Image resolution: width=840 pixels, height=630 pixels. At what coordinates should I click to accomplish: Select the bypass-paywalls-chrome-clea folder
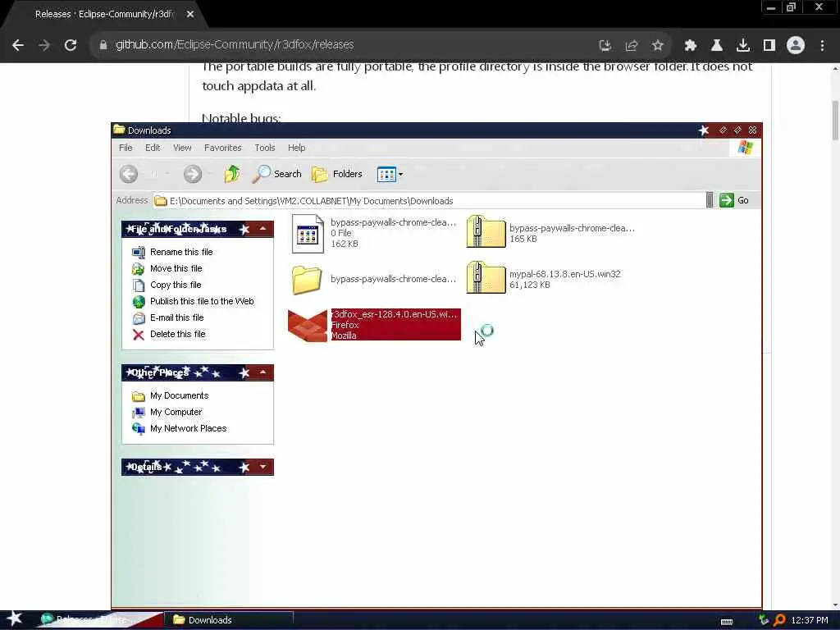pos(374,279)
